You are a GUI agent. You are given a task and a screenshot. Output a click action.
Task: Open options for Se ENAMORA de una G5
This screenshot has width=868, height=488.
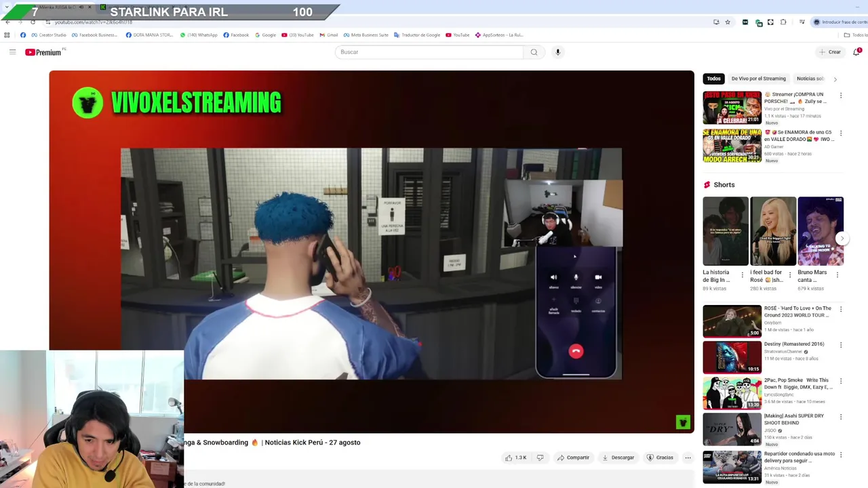tap(841, 134)
